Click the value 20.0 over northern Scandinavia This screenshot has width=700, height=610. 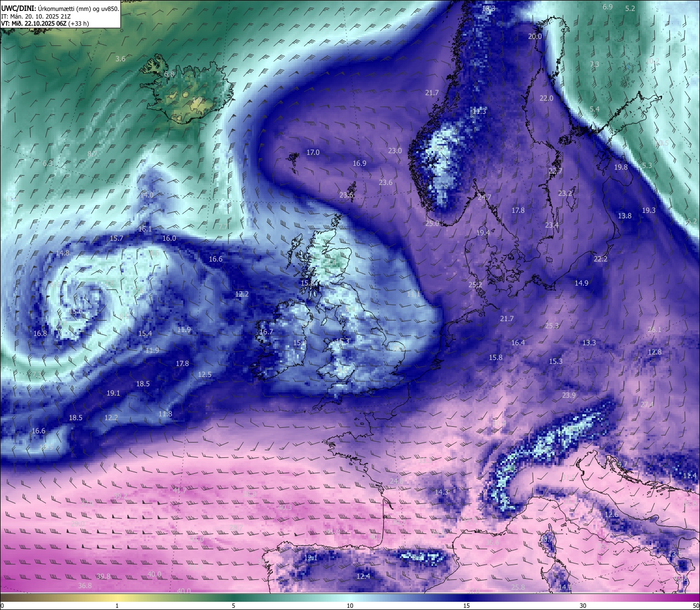tap(535, 36)
